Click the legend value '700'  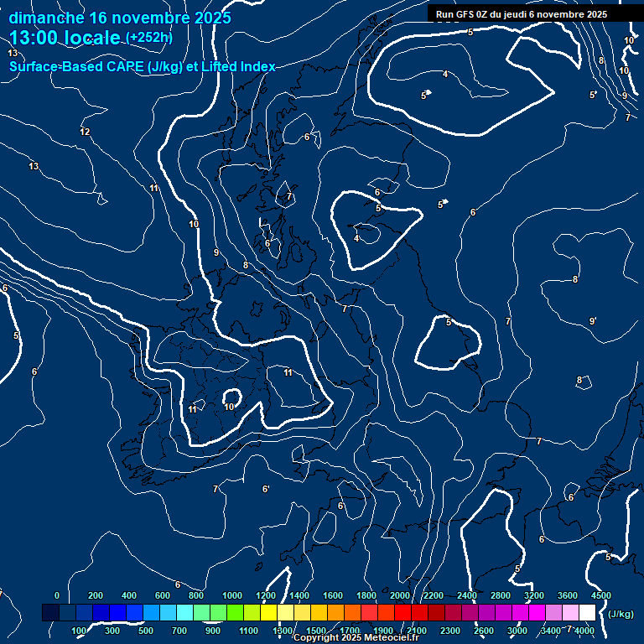(179, 631)
